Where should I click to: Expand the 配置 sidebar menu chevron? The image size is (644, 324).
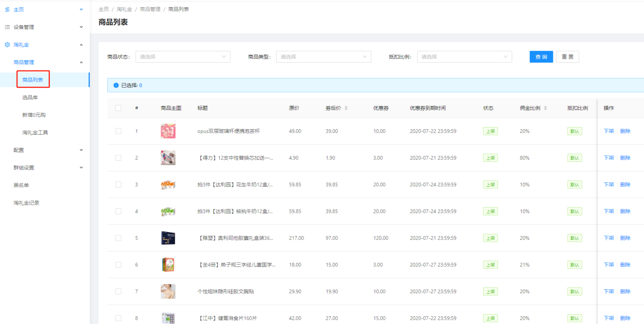click(x=81, y=150)
